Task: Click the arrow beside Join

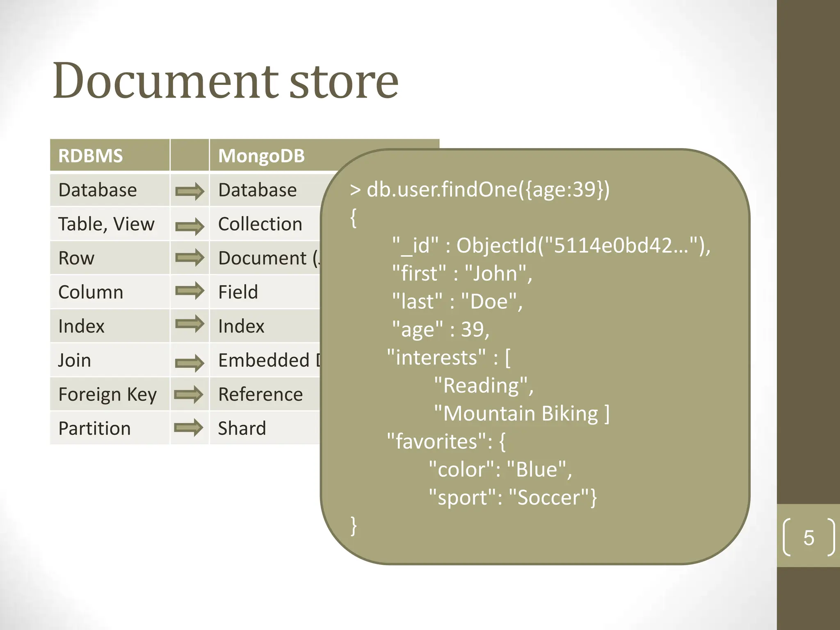Action: pos(189,363)
